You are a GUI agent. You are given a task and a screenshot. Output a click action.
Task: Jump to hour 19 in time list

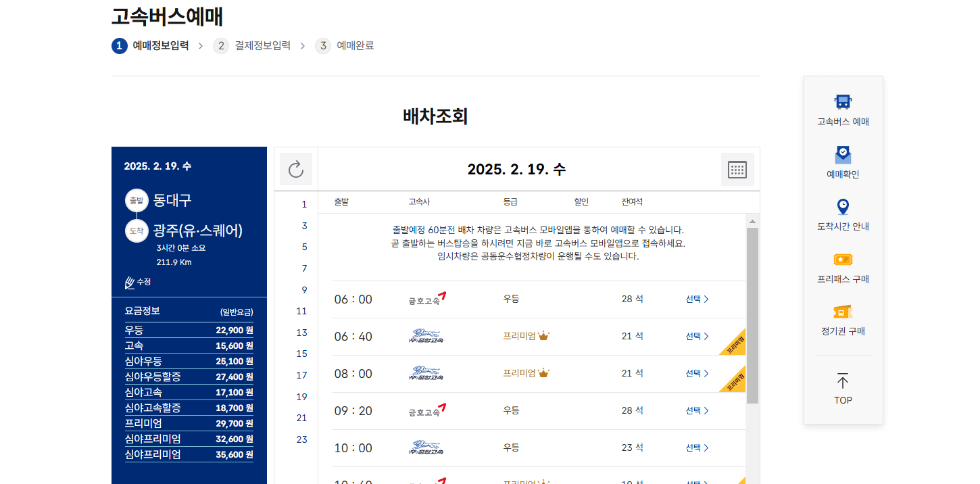[x=302, y=397]
